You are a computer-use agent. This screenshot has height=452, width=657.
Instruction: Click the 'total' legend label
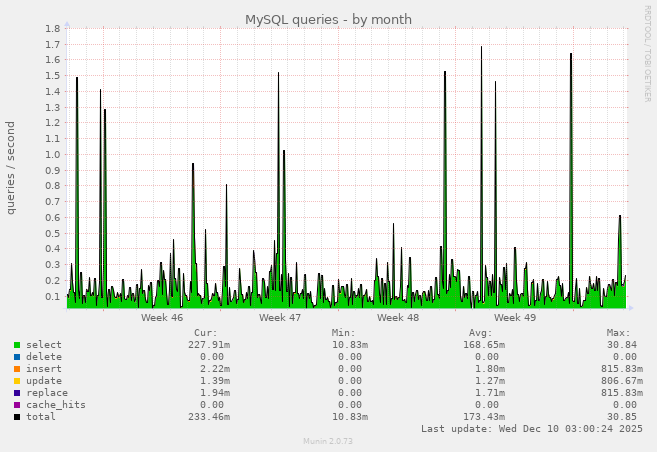[41, 416]
